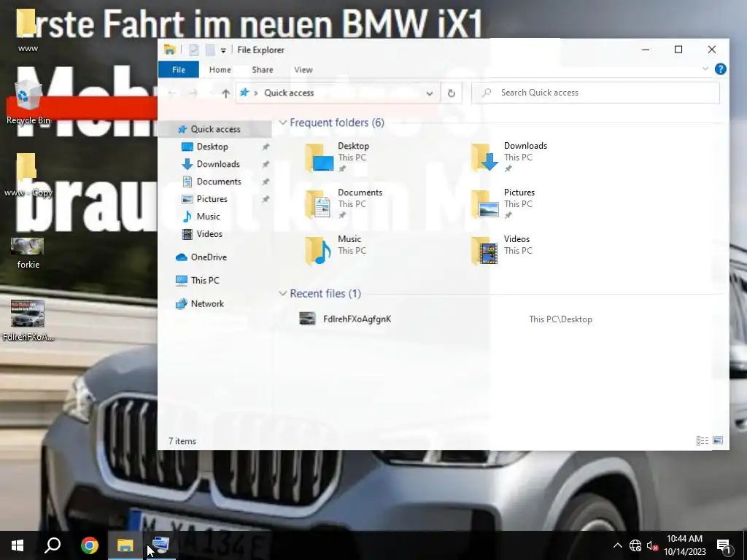Select Desktop in the navigation pane
The width and height of the screenshot is (747, 560).
click(212, 147)
